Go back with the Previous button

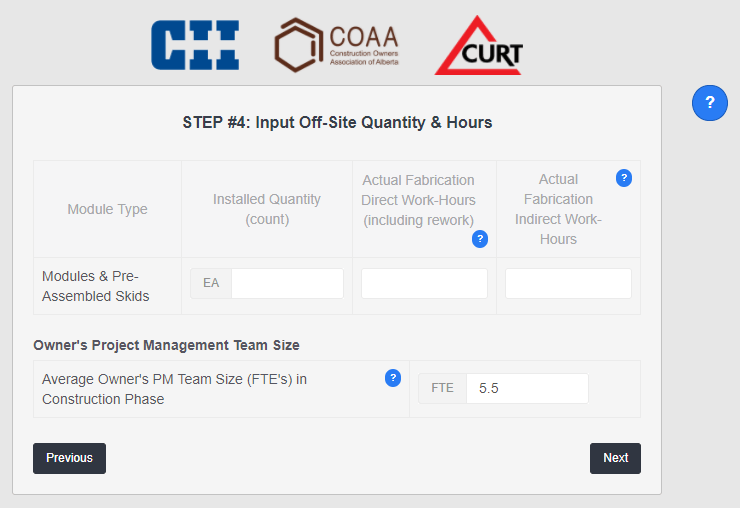(69, 458)
